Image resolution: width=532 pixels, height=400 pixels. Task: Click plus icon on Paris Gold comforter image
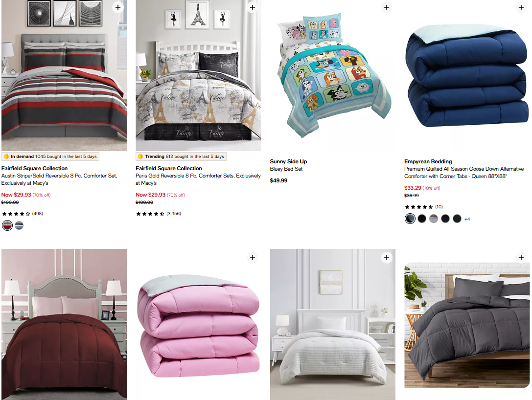(x=252, y=7)
